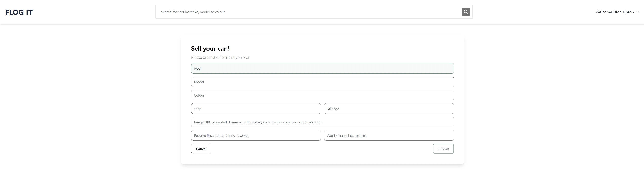Focus the Reserve Price input field
This screenshot has height=174, width=644.
[x=256, y=135]
